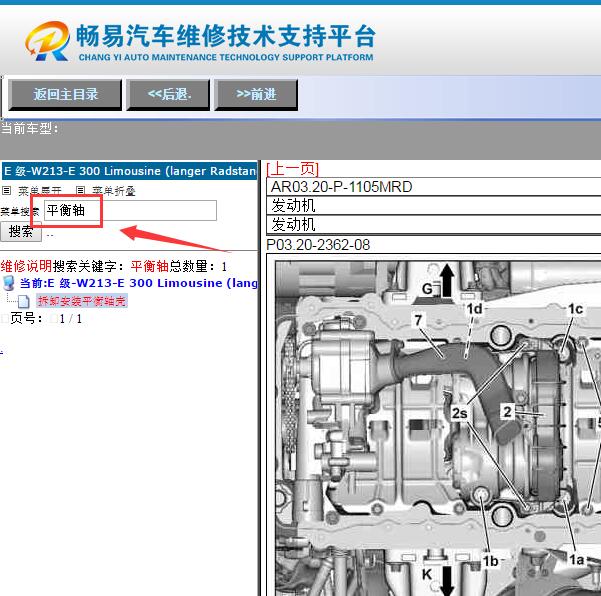Click callout label 1b in the diagram

pyautogui.click(x=490, y=561)
